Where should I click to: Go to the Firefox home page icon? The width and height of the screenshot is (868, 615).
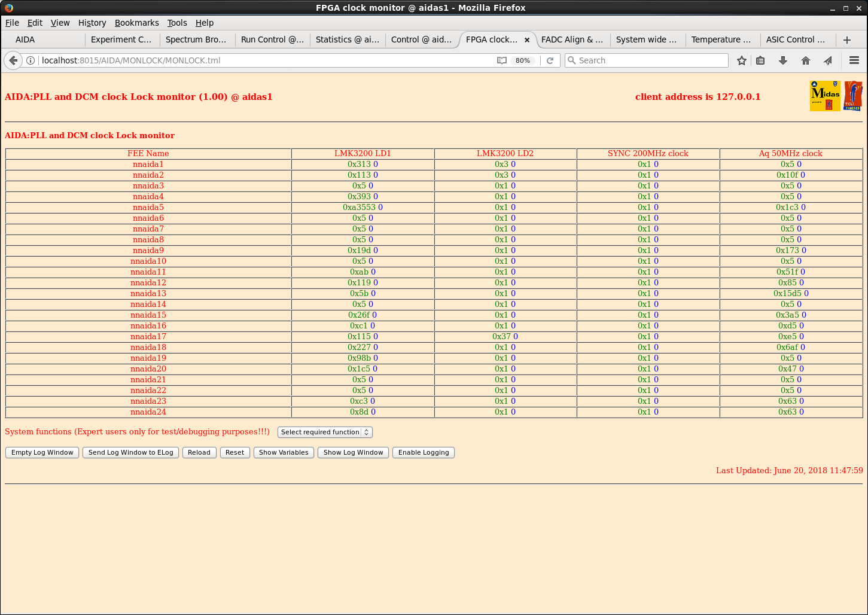point(806,60)
